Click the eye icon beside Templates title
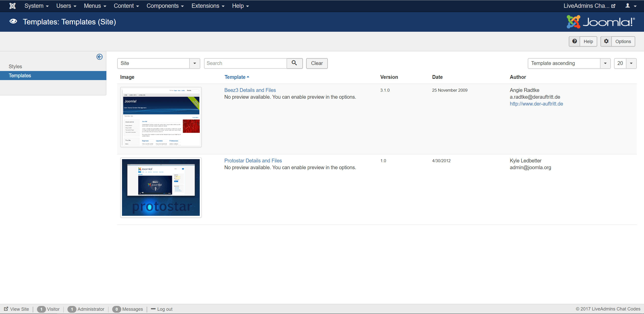644x314 pixels. [13, 22]
